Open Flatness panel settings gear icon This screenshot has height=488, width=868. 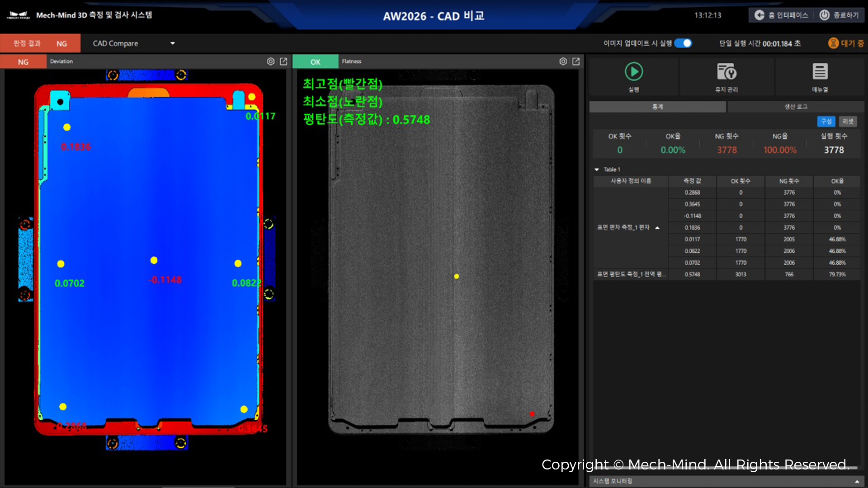coord(563,61)
